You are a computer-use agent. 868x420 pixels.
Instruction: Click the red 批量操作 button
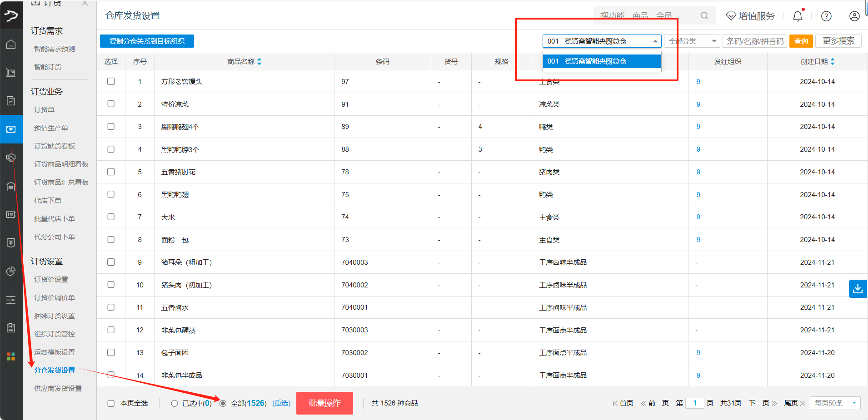(x=324, y=403)
